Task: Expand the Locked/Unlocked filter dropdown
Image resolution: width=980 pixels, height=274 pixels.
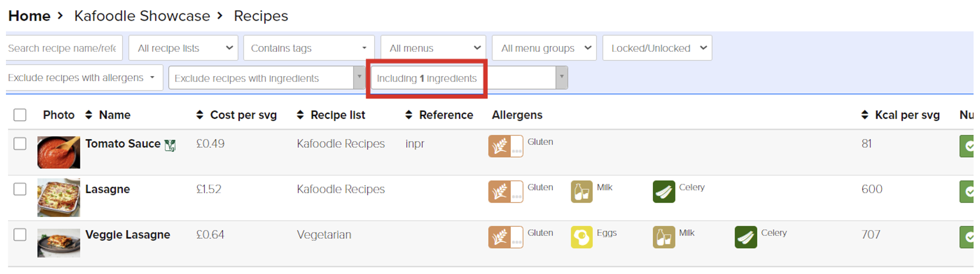Action: coord(657,48)
